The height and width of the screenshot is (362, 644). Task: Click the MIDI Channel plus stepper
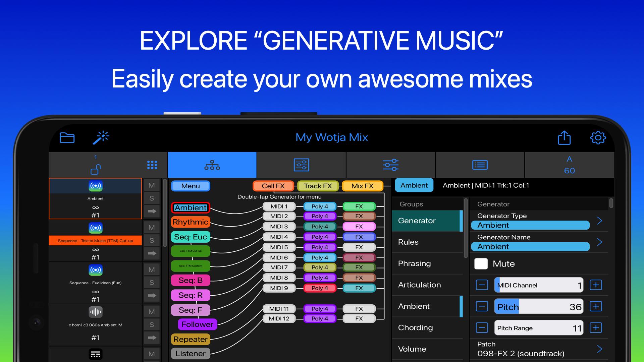tap(596, 285)
